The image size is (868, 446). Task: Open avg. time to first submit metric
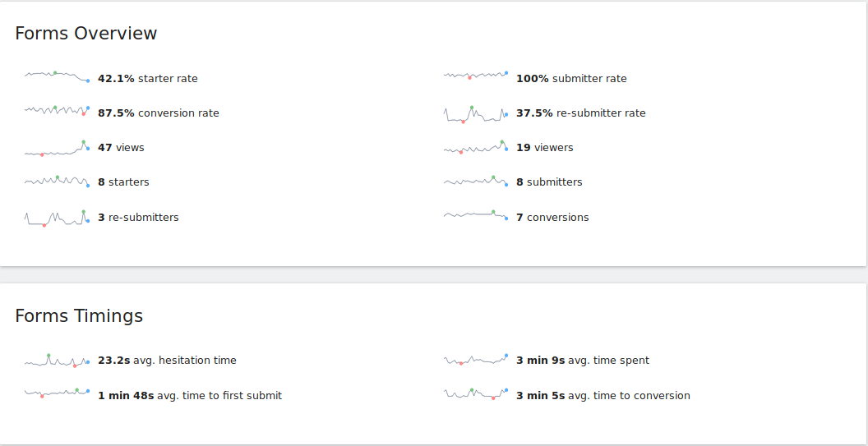pyautogui.click(x=190, y=396)
